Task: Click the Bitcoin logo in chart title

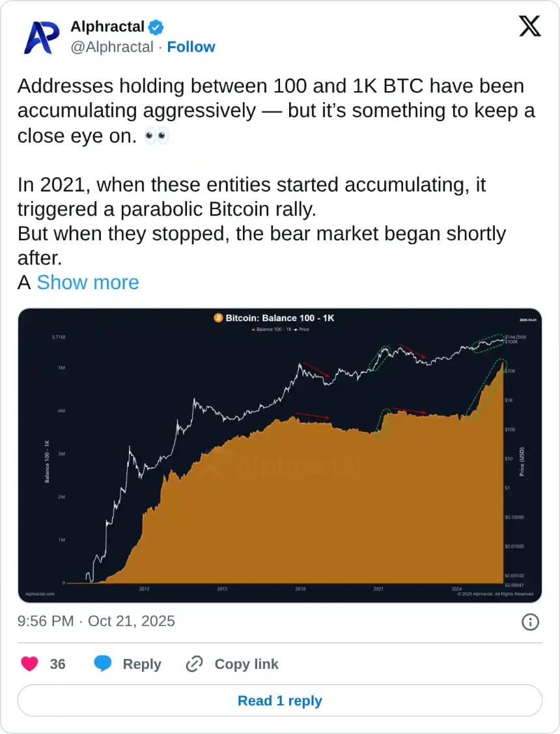Action: 218,318
